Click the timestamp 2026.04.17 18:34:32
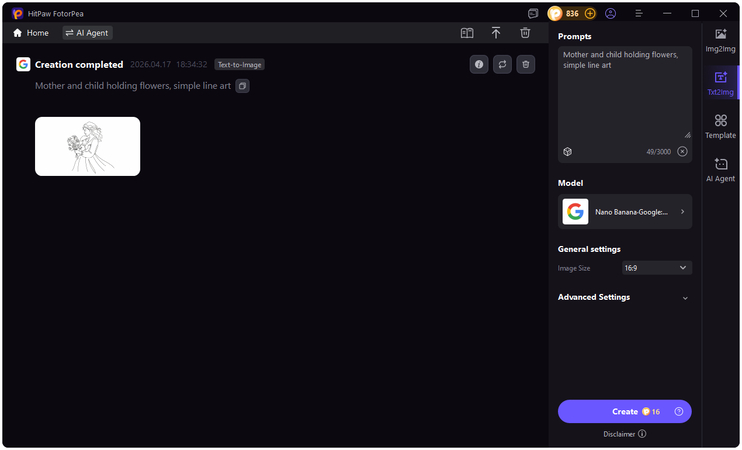The height and width of the screenshot is (450, 742). coord(168,65)
